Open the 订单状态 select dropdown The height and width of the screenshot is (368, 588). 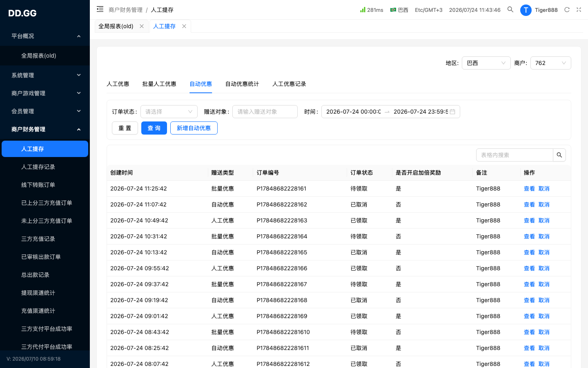[169, 112]
